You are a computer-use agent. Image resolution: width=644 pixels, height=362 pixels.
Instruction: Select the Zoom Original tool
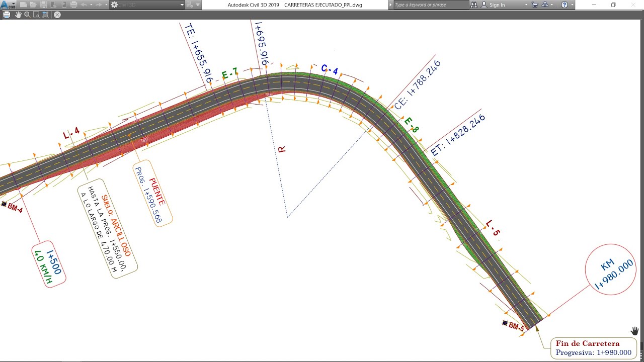[45, 15]
